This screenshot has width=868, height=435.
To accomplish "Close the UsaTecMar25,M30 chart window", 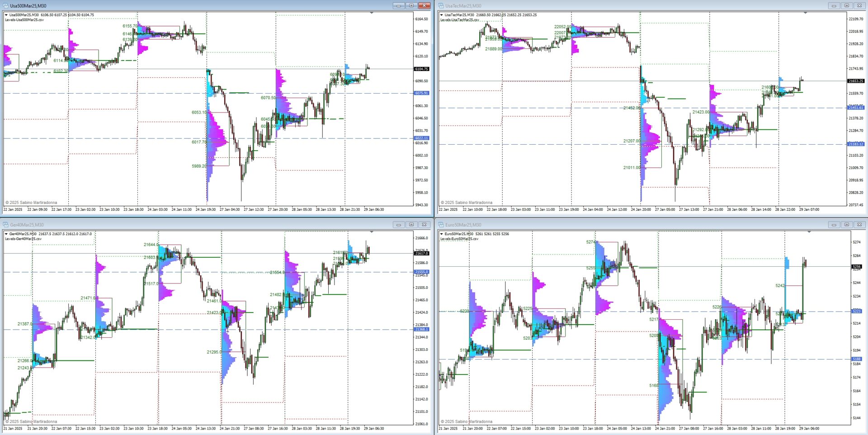I will [x=859, y=6].
